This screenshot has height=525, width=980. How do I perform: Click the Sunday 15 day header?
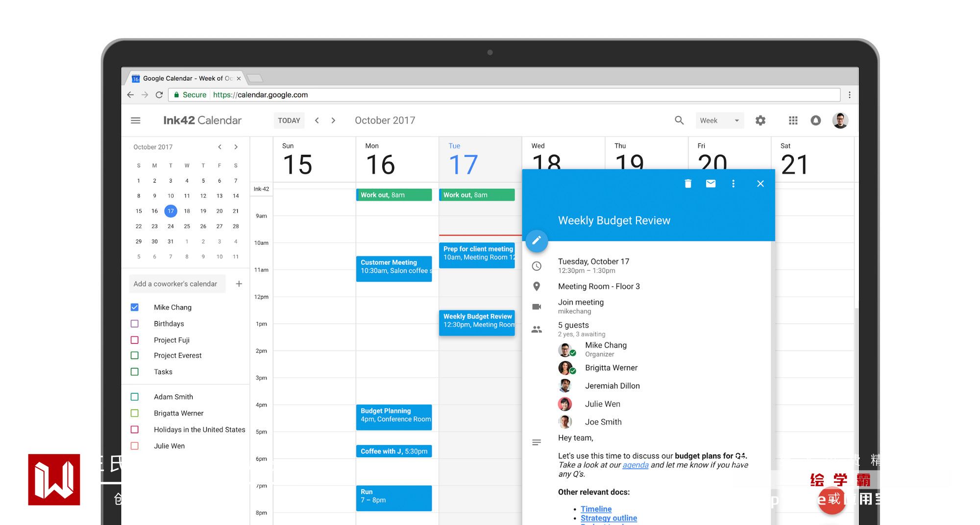click(x=297, y=159)
